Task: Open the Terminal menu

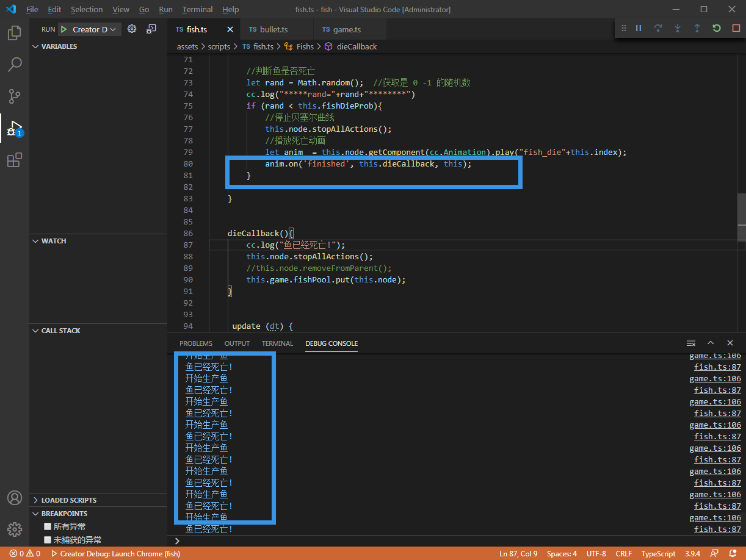Action: pyautogui.click(x=197, y=10)
